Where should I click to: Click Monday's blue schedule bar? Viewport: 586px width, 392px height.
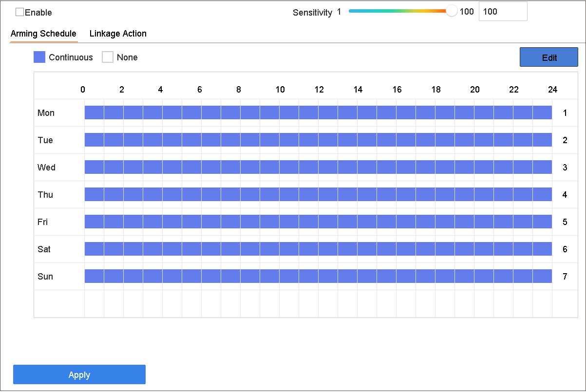[318, 112]
